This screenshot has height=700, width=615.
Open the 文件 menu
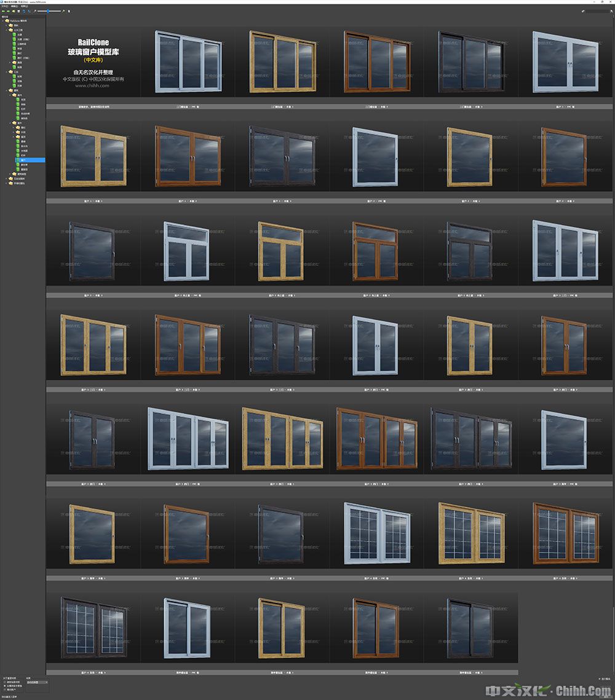pos(4,6)
